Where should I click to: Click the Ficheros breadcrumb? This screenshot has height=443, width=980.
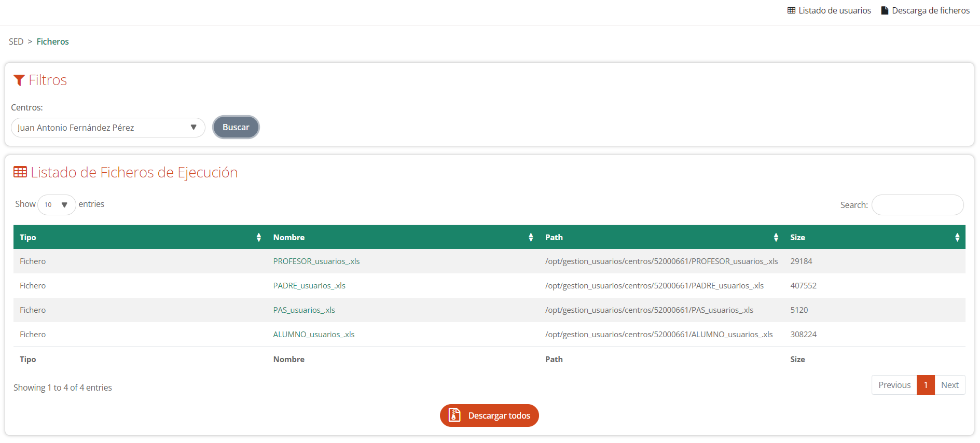52,41
